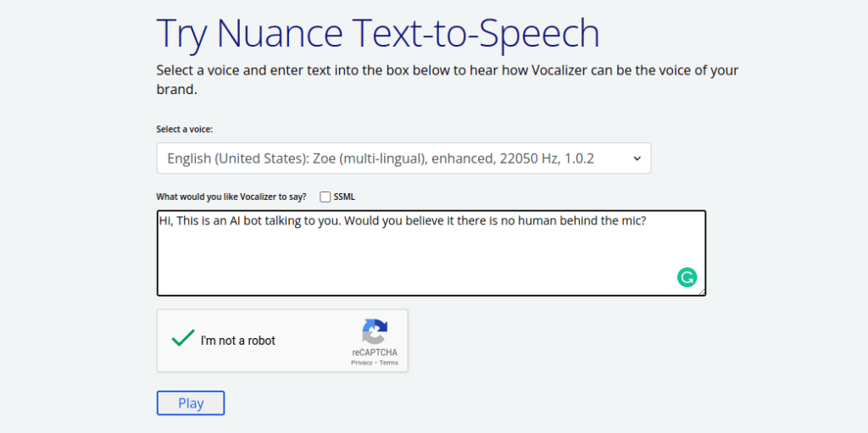Image resolution: width=868 pixels, height=433 pixels.
Task: Open the reCAPTCHA Privacy link
Action: pos(361,363)
